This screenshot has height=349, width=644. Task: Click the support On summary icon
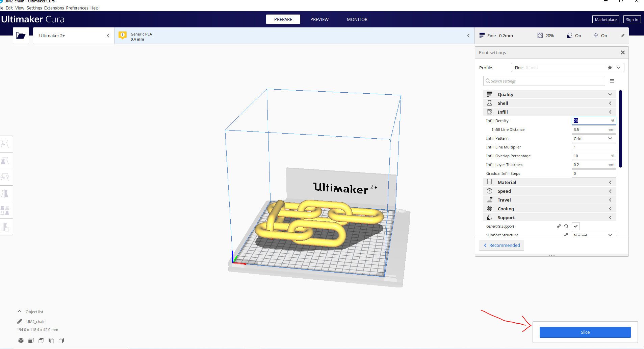click(570, 36)
